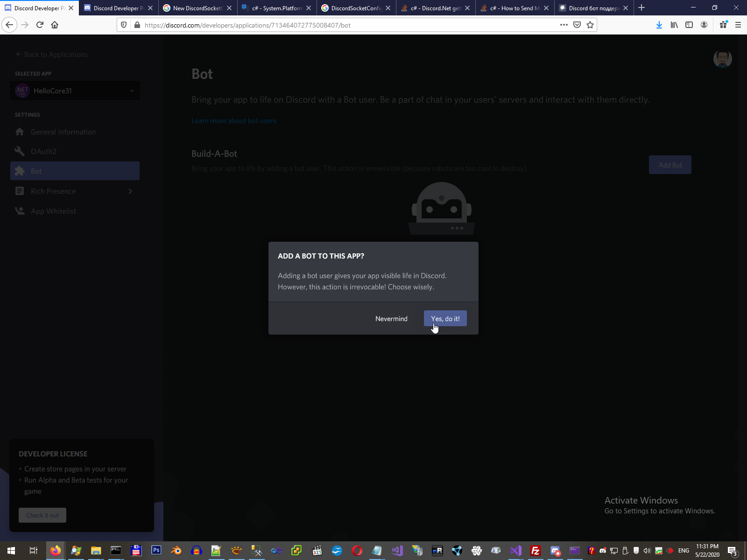Open Discord tray icon
747x560 pixels.
pyautogui.click(x=603, y=551)
